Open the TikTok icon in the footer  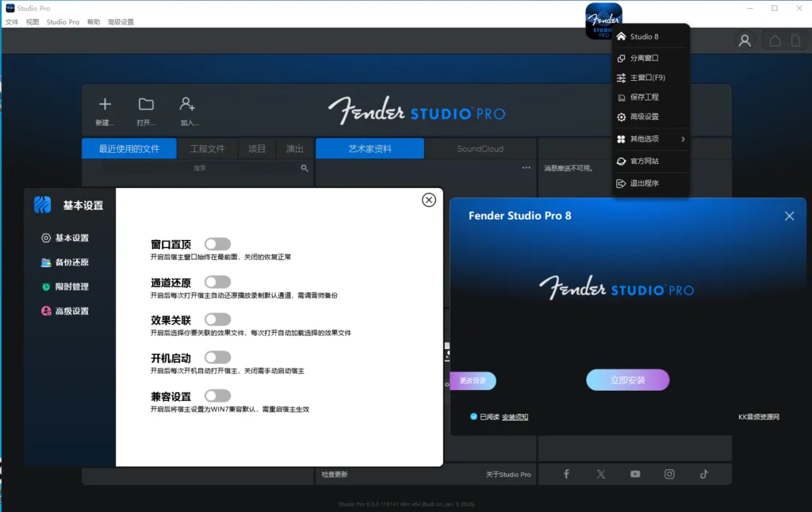(704, 474)
